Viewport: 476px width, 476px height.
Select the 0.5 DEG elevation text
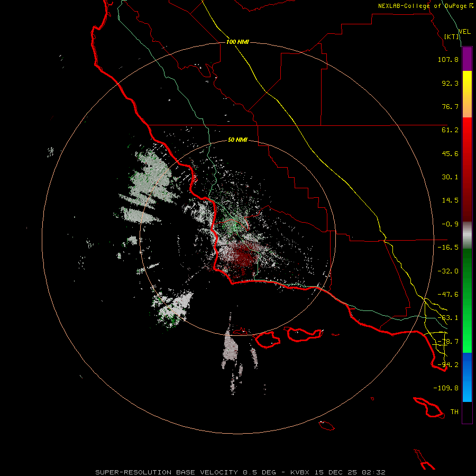click(x=259, y=472)
